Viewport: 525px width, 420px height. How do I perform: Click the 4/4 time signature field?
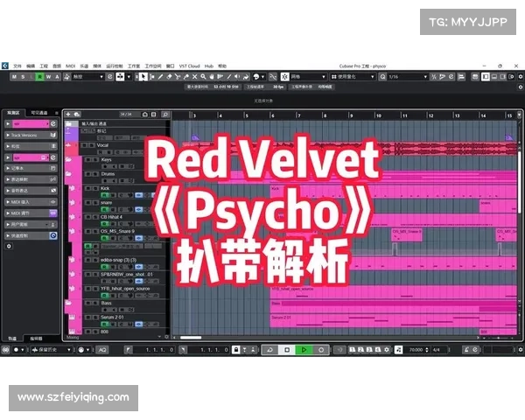click(x=437, y=350)
